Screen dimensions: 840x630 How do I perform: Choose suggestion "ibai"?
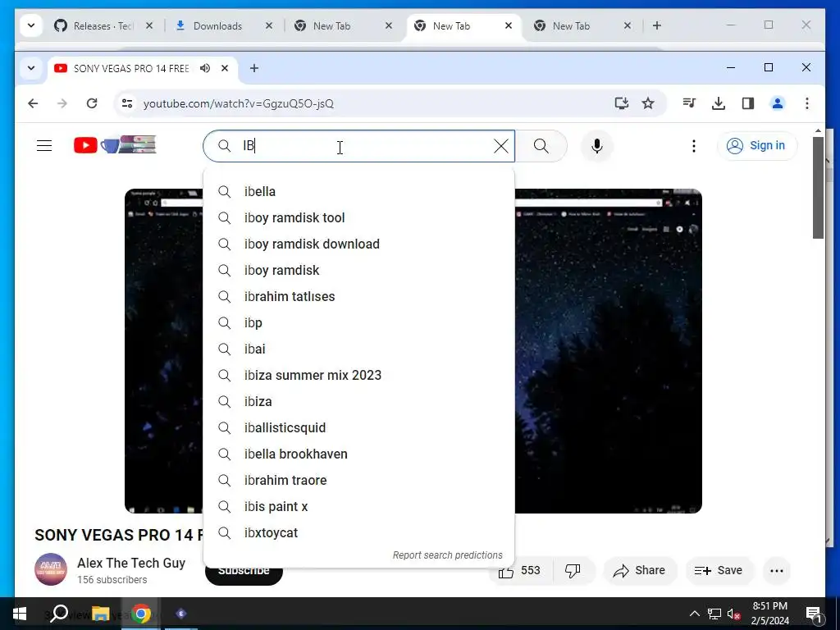tap(359, 349)
